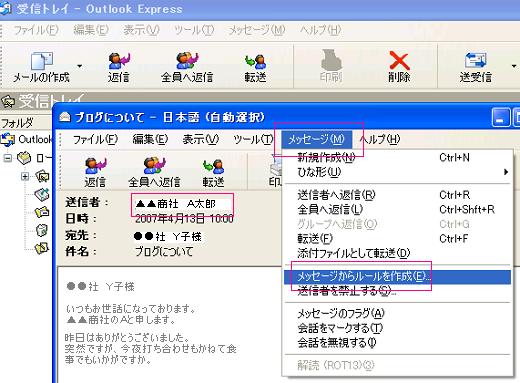Click the 全員へ返信 icon in main toolbar
The width and height of the screenshot is (520, 383).
coord(187,61)
